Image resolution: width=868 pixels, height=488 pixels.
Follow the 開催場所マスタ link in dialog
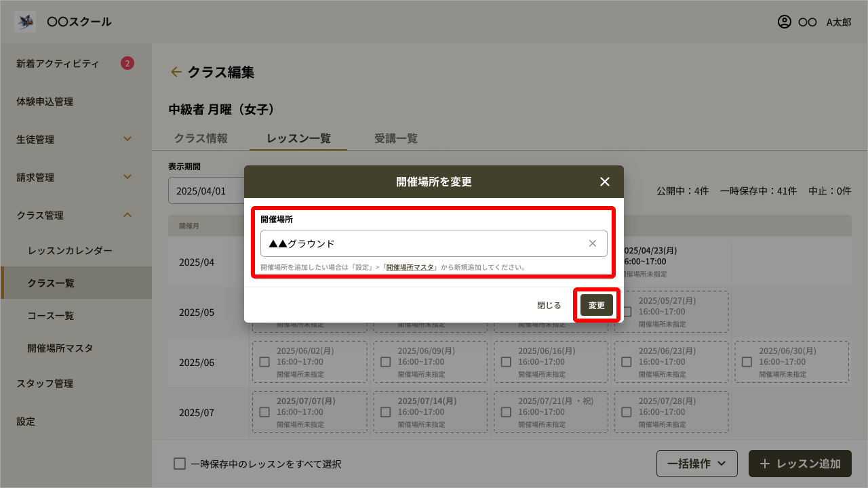(410, 267)
